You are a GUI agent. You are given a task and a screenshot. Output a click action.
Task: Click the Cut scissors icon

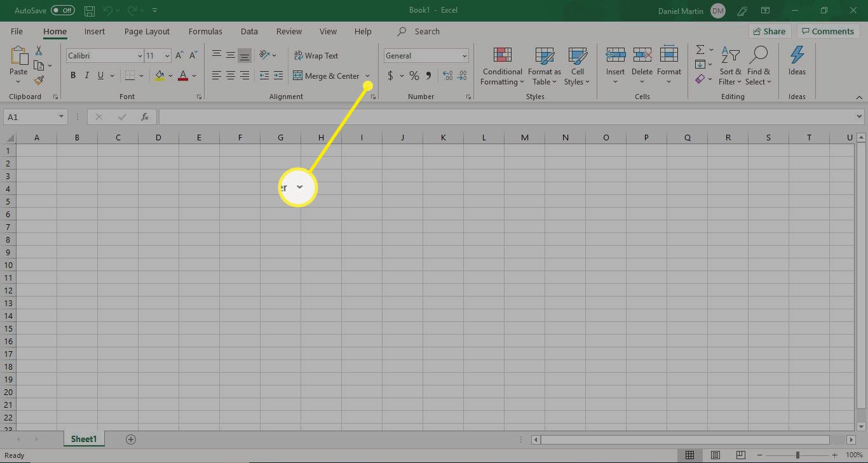point(39,51)
